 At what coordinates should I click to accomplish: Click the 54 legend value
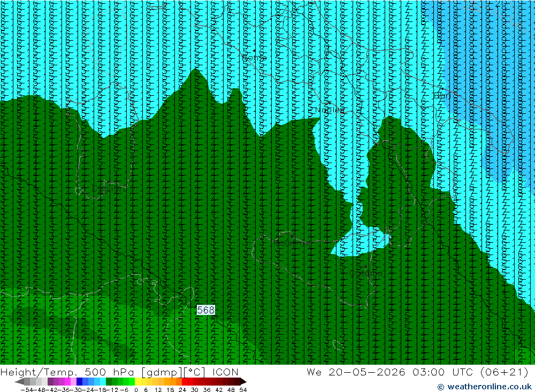243,390
